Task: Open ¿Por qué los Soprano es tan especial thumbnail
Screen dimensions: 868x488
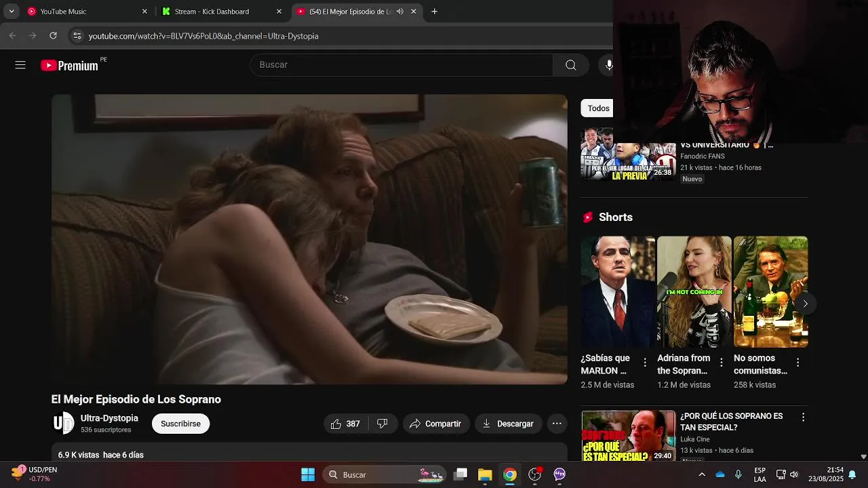Action: 628,436
